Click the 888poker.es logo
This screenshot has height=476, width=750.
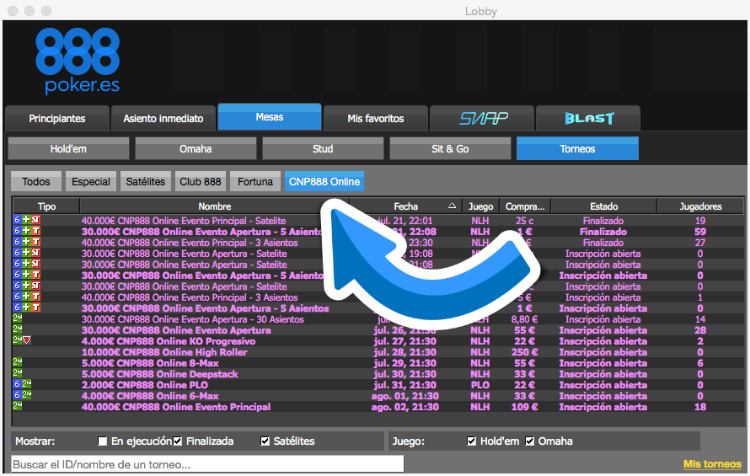(x=78, y=61)
